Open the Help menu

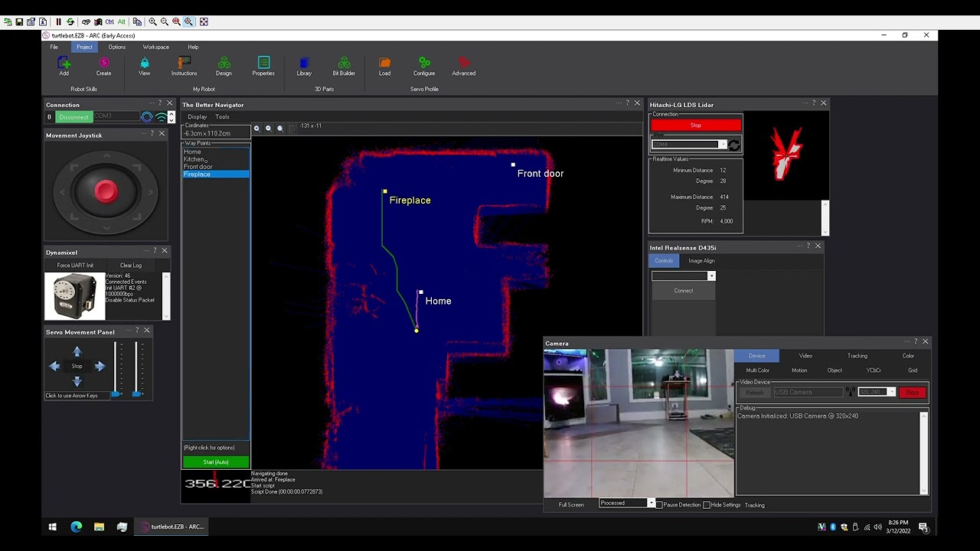[x=193, y=47]
